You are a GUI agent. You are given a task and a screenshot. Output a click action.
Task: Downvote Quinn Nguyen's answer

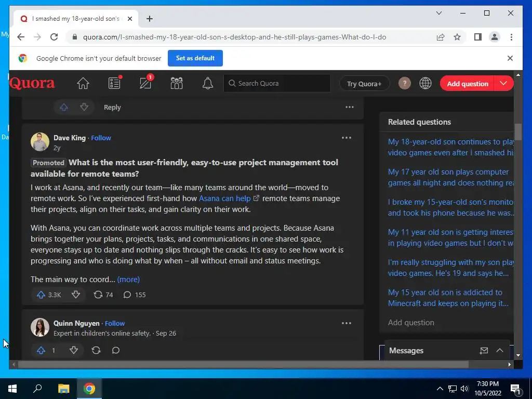pyautogui.click(x=74, y=350)
